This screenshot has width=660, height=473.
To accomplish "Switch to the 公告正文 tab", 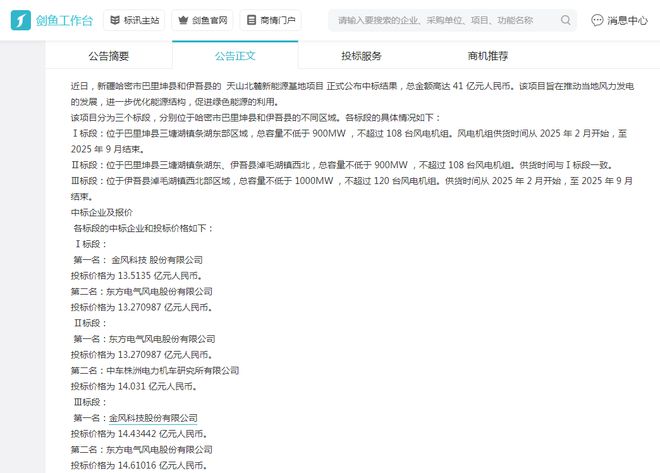I will click(x=235, y=56).
